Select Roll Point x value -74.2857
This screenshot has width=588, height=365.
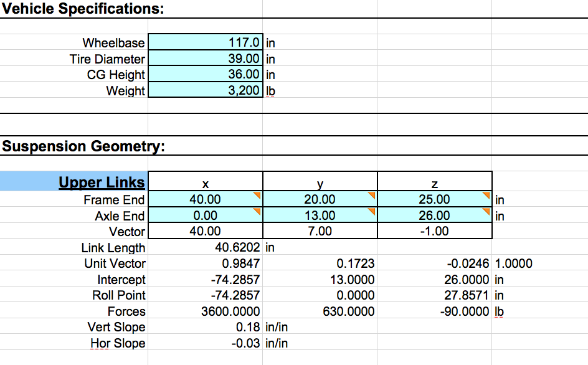tap(235, 295)
